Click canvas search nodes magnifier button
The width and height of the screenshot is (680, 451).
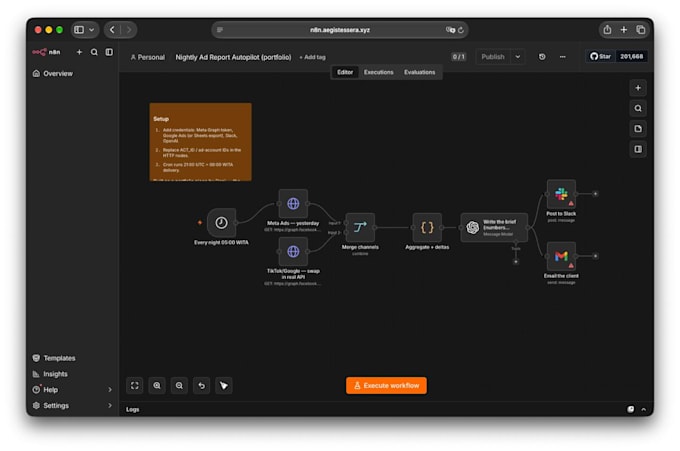click(x=638, y=108)
